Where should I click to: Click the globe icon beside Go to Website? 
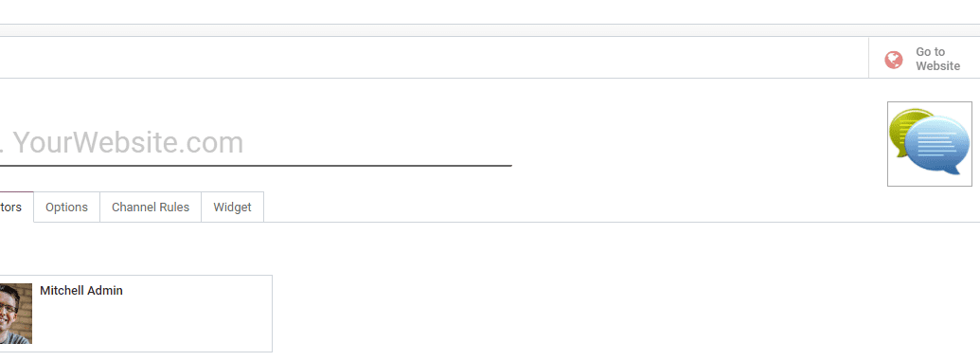coord(893,60)
